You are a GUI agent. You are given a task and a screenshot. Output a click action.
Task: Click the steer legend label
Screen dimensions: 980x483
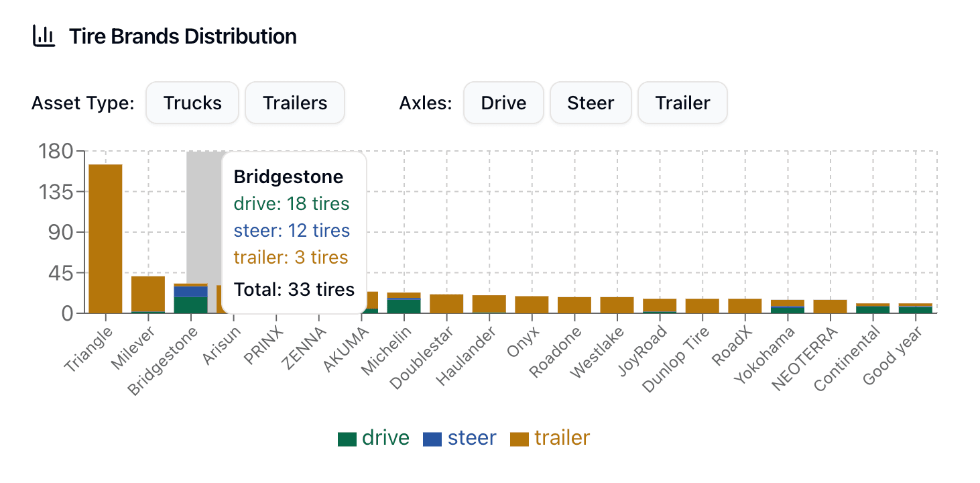472,438
